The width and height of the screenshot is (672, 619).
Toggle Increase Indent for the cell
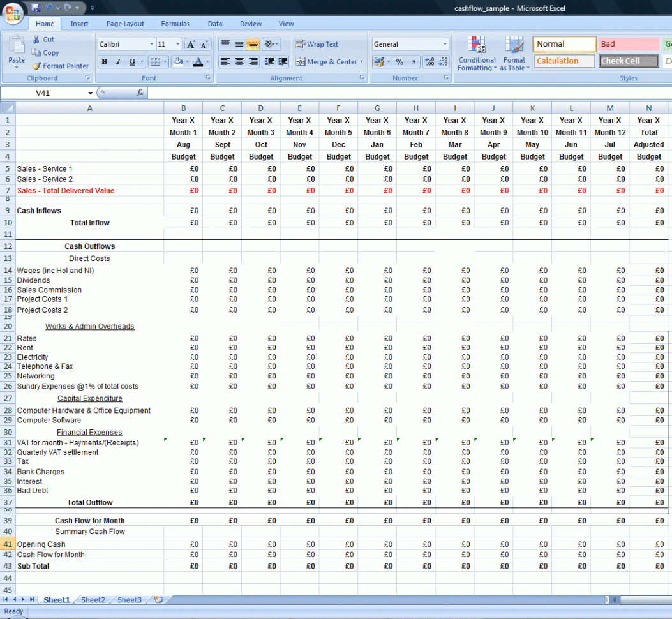click(x=281, y=62)
